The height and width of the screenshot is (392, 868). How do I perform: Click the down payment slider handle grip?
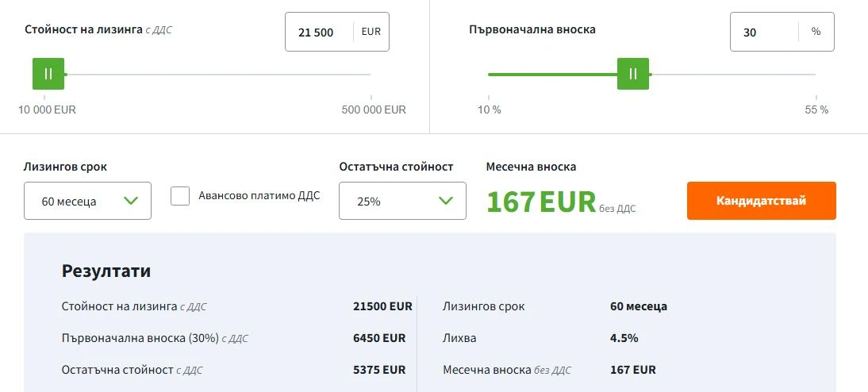(x=633, y=74)
